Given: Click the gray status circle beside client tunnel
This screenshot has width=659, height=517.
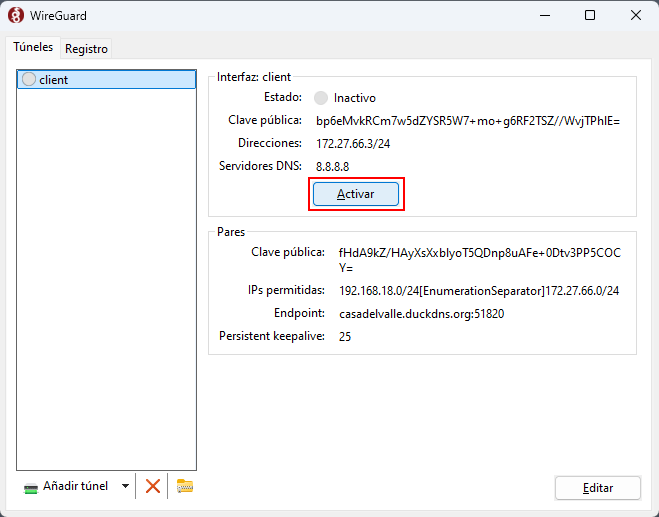Looking at the screenshot, I should click(x=28, y=80).
